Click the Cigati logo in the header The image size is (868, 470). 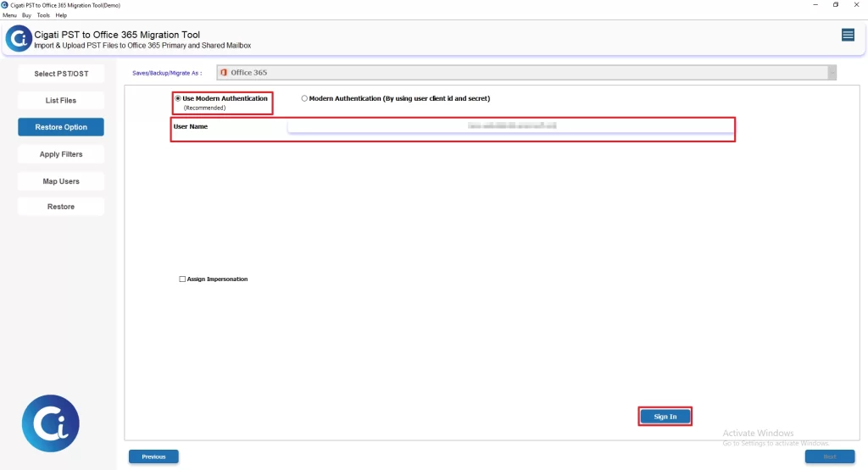pyautogui.click(x=19, y=39)
